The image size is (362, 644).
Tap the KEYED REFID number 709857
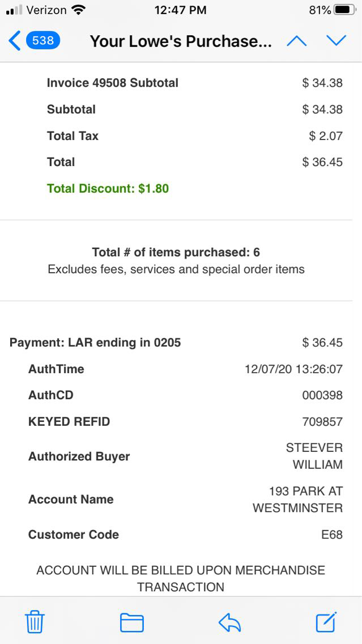tap(322, 422)
